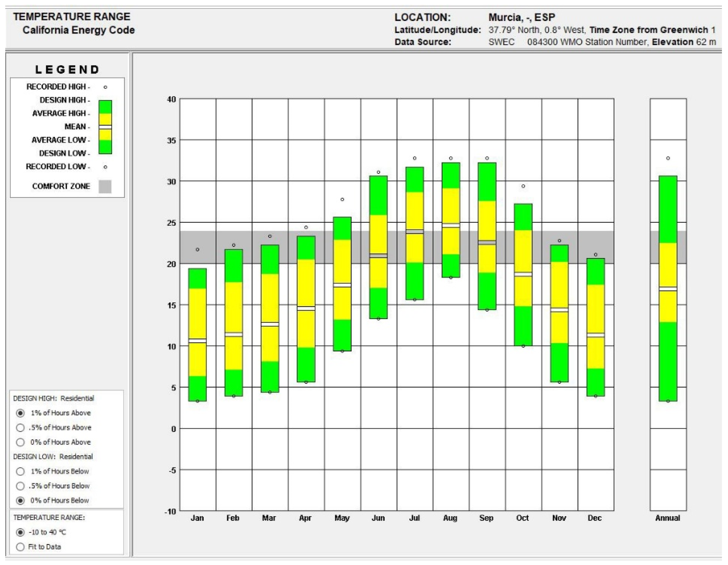Choose 0% of Hours Above option
The width and height of the screenshot is (728, 565).
point(20,442)
